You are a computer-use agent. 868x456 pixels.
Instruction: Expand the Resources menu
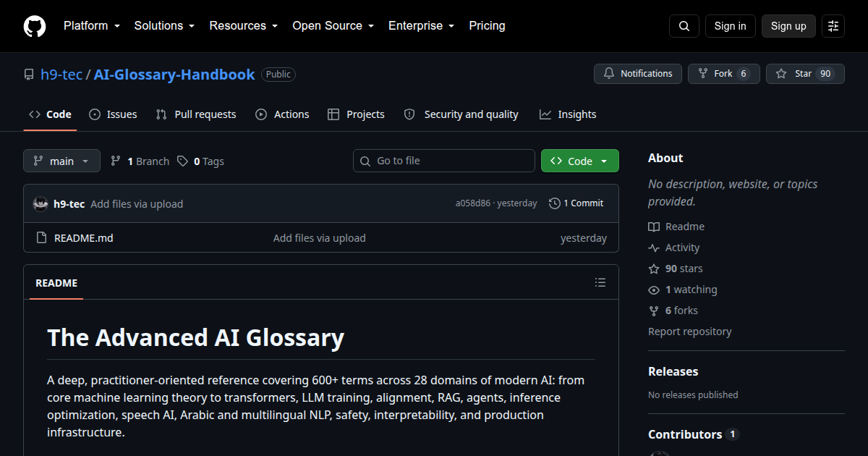point(244,26)
